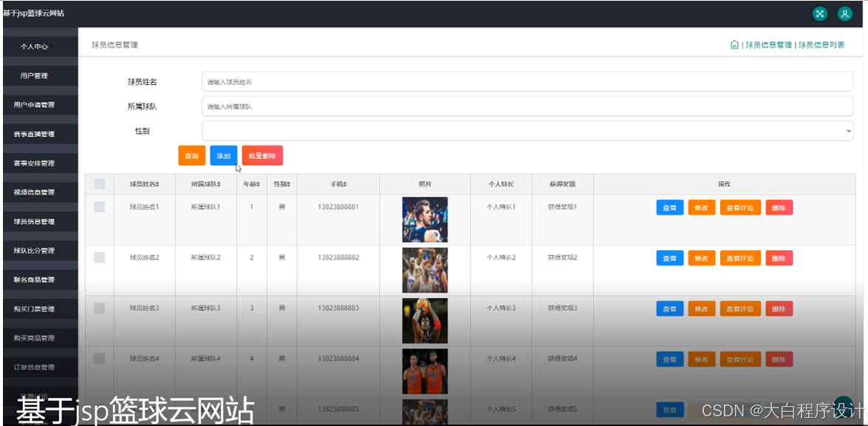Click 查看评论 button for 球员姓名3
This screenshot has width=868, height=426.
click(740, 308)
